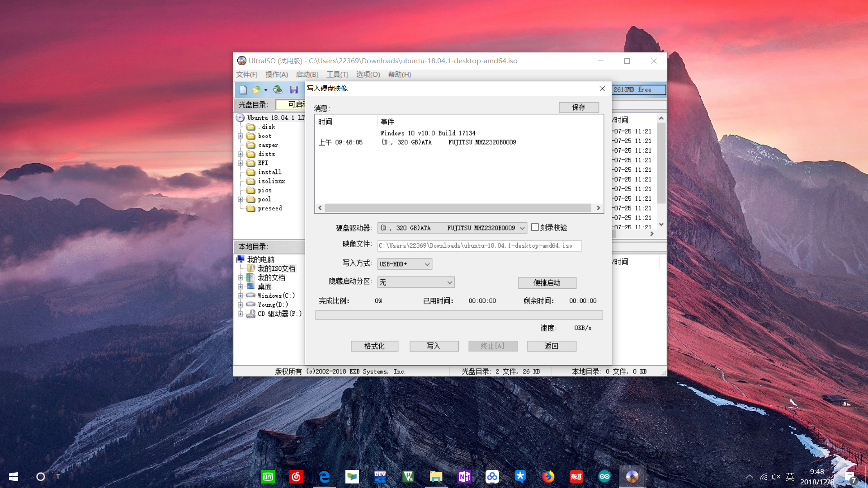Launch Microsoft Edge from the taskbar
868x488 pixels.
pos(324,476)
